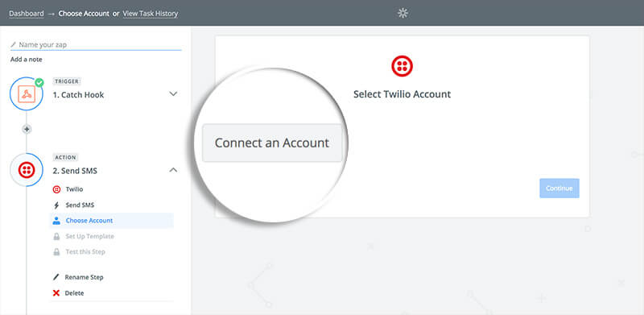644x315 pixels.
Task: Click the 2. Send SMS title
Action: coord(75,171)
